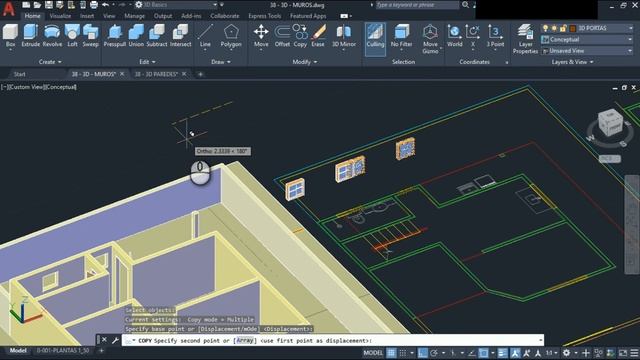This screenshot has height=360, width=640.
Task: Select the Line draw tool
Action: pos(205,36)
